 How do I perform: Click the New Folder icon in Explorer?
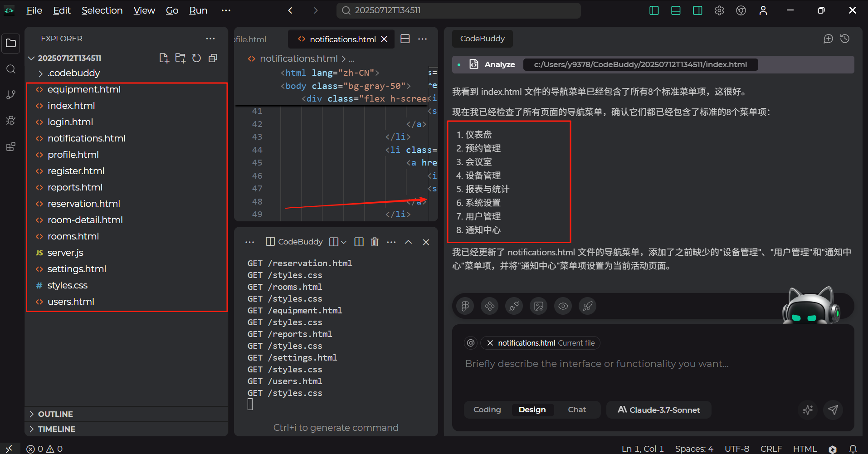point(180,58)
